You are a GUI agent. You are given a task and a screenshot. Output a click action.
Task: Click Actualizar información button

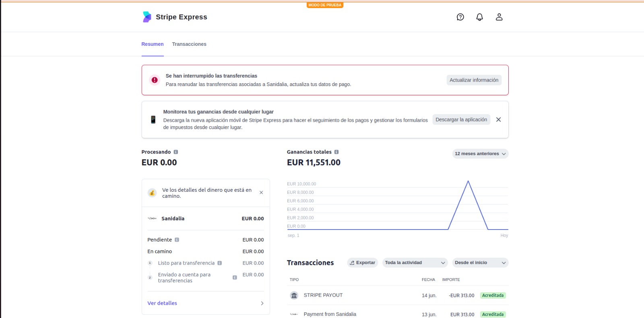coord(474,80)
